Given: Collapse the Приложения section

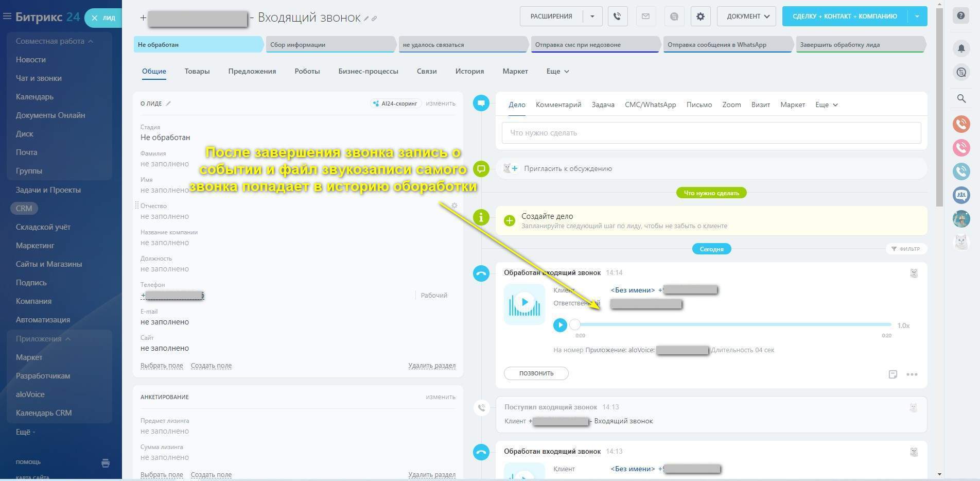Looking at the screenshot, I should click(43, 339).
